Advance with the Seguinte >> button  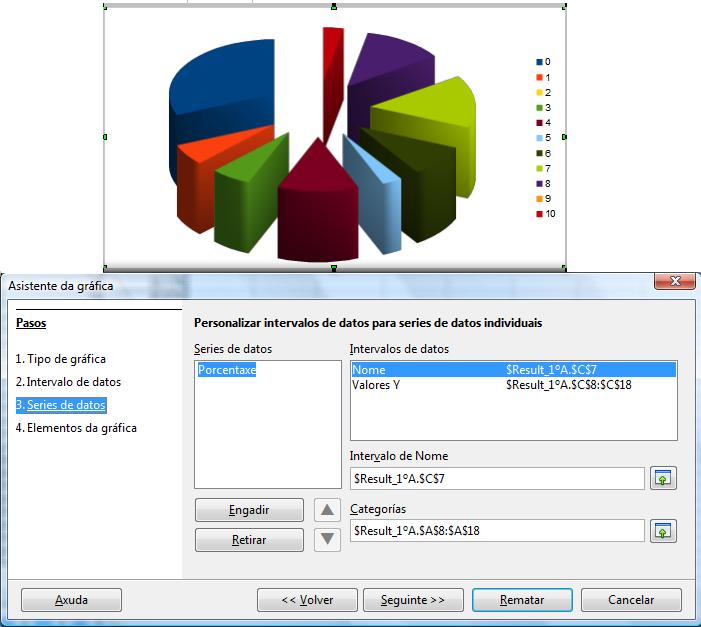point(412,600)
